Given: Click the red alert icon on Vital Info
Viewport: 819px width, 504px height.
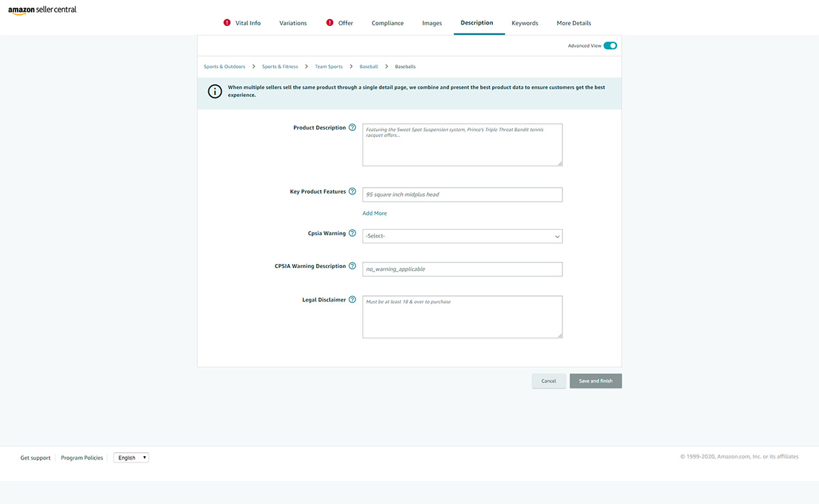Looking at the screenshot, I should pyautogui.click(x=227, y=23).
